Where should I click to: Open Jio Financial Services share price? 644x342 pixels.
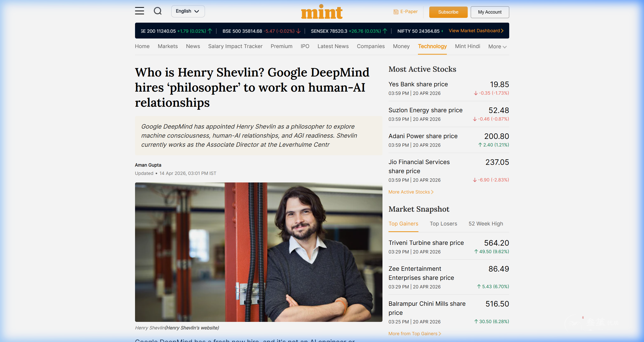[x=419, y=167]
